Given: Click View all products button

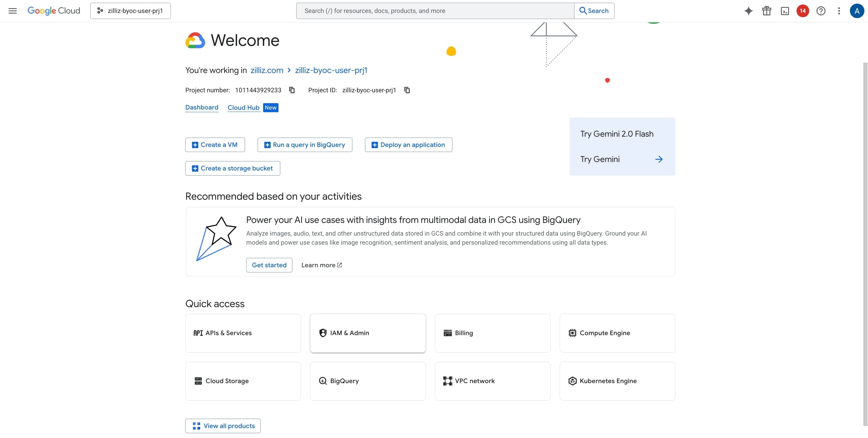Looking at the screenshot, I should [223, 426].
